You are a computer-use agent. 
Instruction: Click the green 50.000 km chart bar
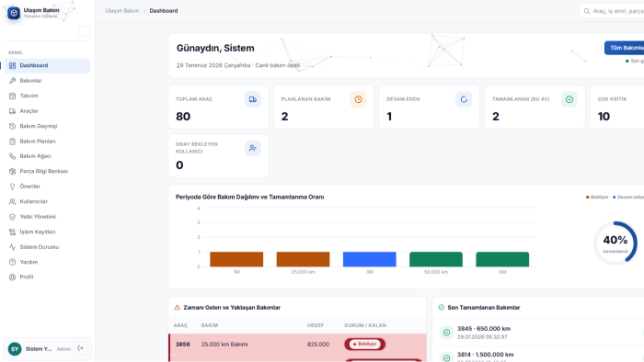(x=436, y=259)
